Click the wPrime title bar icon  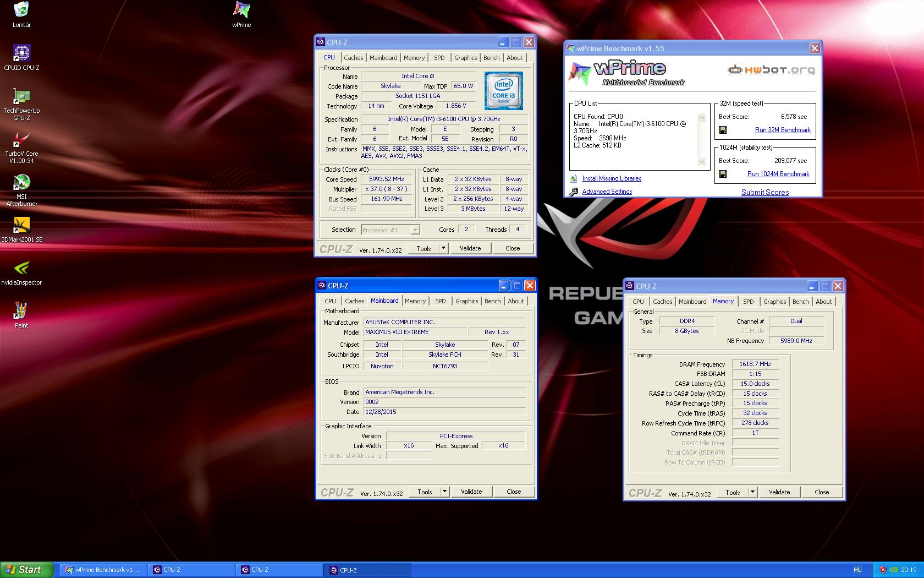coord(571,48)
